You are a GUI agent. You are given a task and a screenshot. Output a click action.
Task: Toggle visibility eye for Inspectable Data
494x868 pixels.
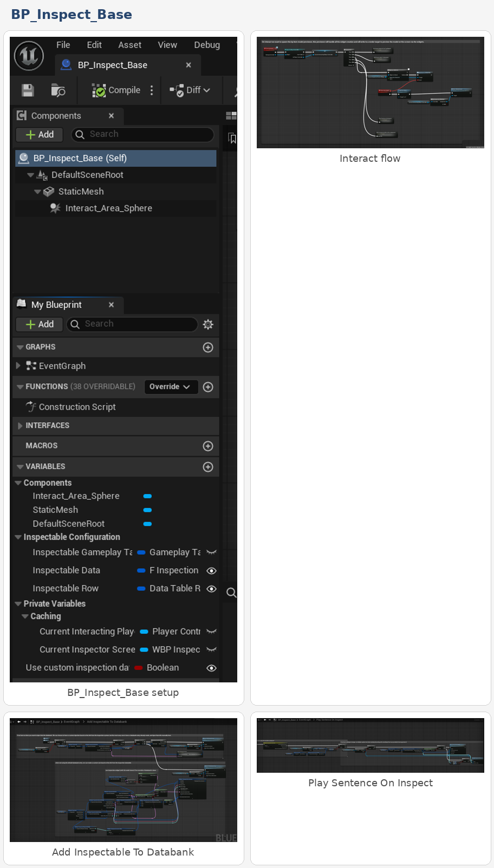(x=211, y=570)
